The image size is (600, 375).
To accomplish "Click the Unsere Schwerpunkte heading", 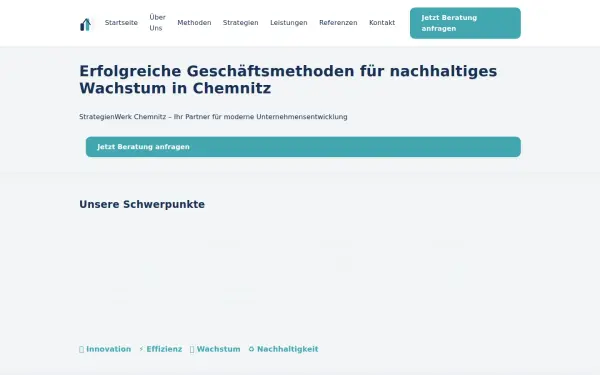I will pyautogui.click(x=142, y=204).
